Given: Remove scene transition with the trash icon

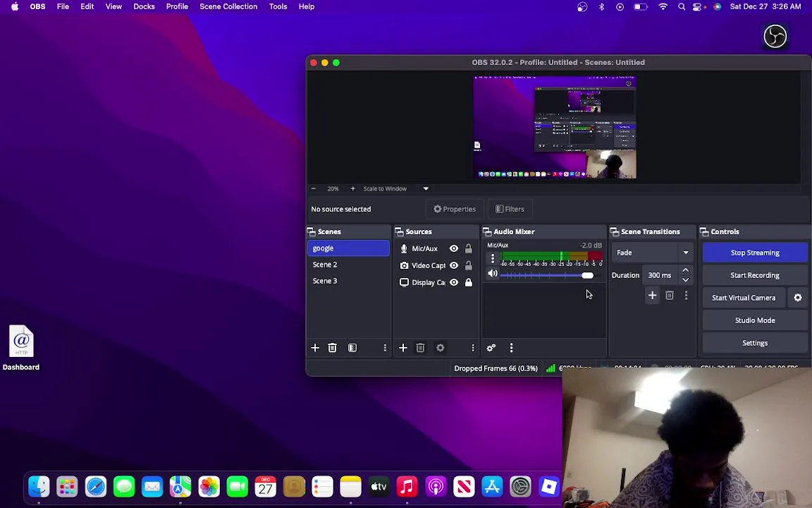Looking at the screenshot, I should [670, 296].
